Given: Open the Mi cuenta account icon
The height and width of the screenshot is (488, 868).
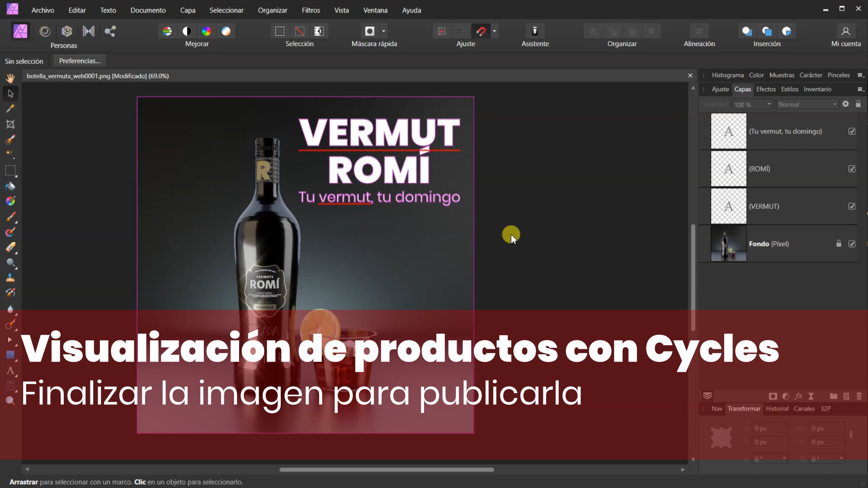Looking at the screenshot, I should tap(846, 31).
